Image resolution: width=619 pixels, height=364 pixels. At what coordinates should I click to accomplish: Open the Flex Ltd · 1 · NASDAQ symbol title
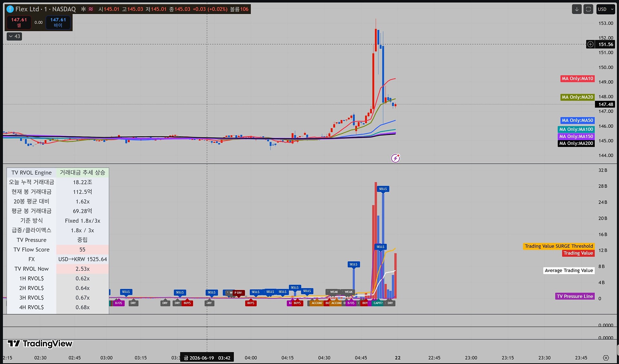(x=45, y=9)
